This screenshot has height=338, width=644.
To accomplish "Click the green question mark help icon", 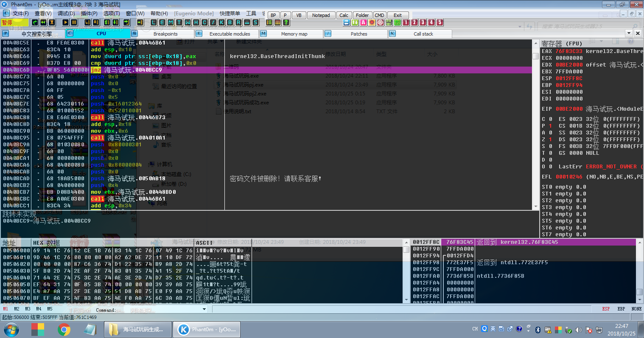I will tap(286, 22).
